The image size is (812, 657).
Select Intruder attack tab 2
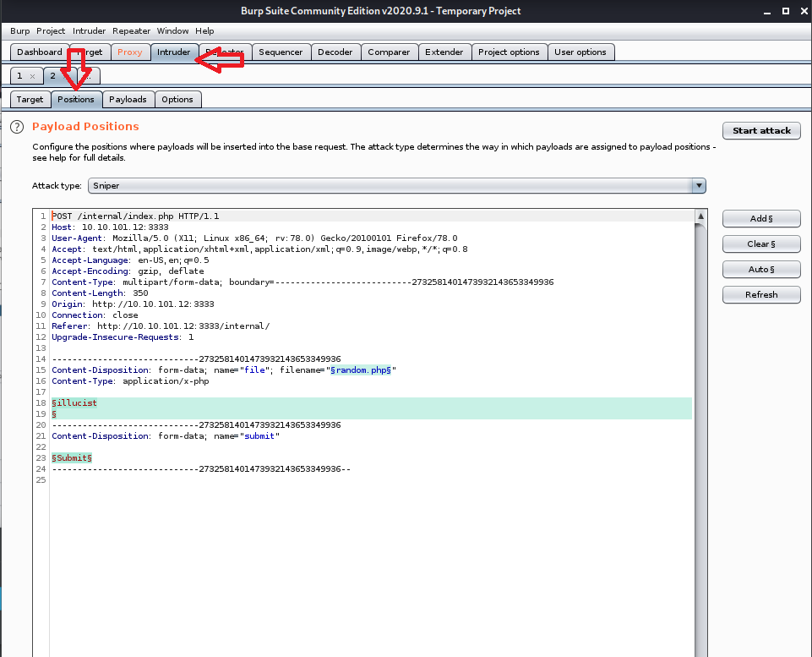tap(53, 76)
